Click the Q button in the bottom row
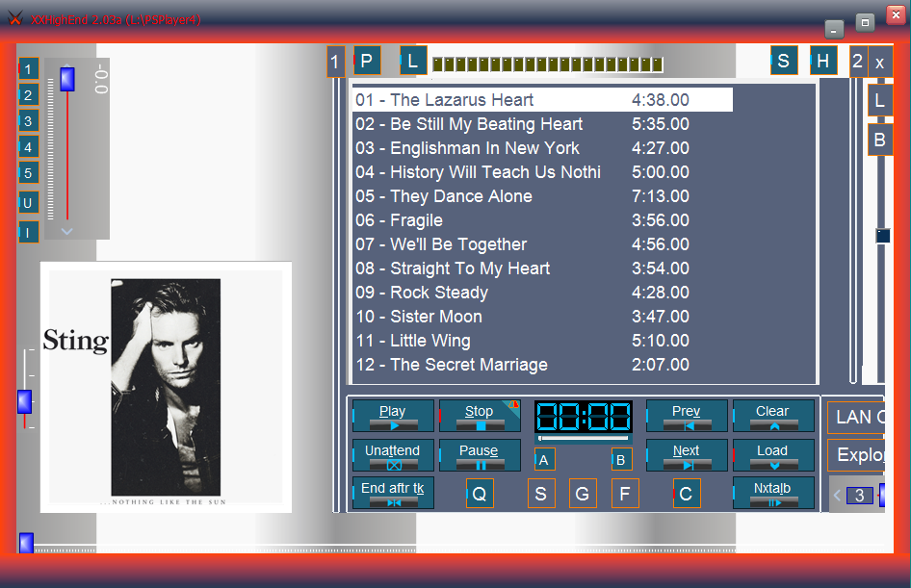This screenshot has width=911, height=588. (x=480, y=494)
